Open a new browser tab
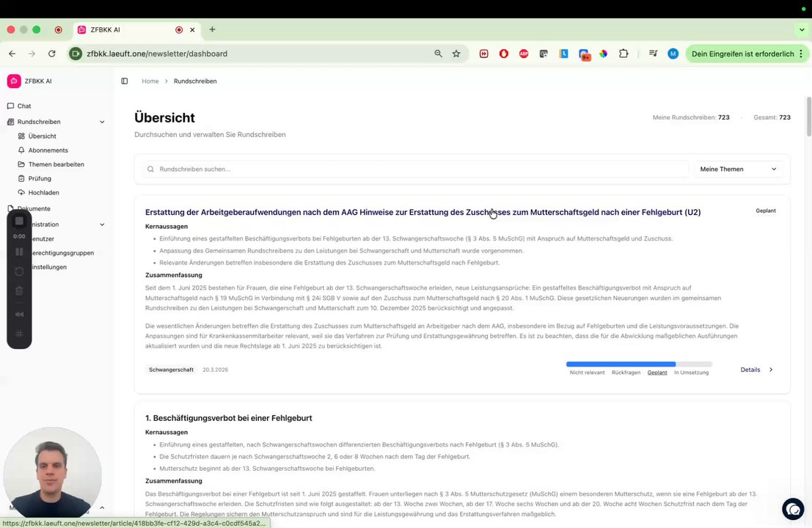Image resolution: width=812 pixels, height=528 pixels. pos(212,29)
